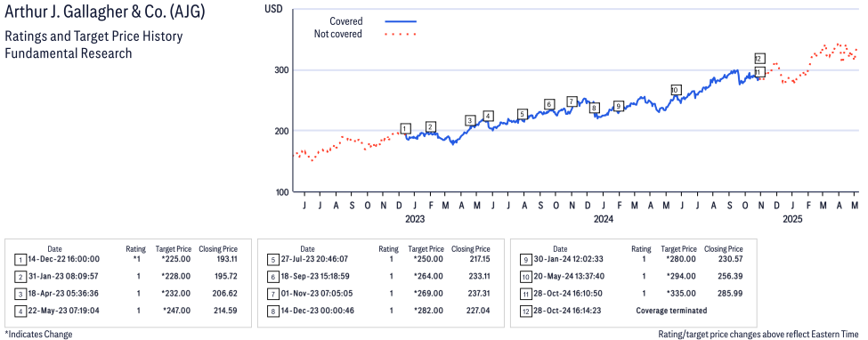Click closing price 237.31
This screenshot has width=868, height=340.
pyautogui.click(x=478, y=294)
